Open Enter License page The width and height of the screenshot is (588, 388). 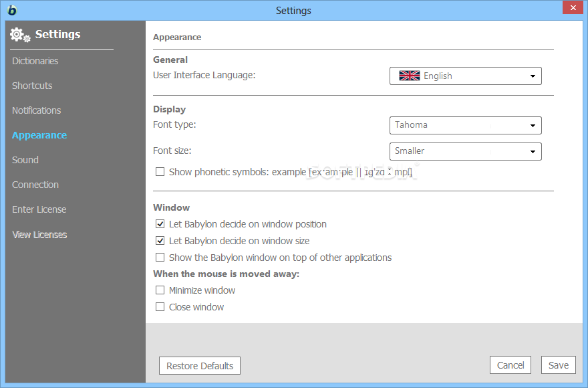click(39, 209)
